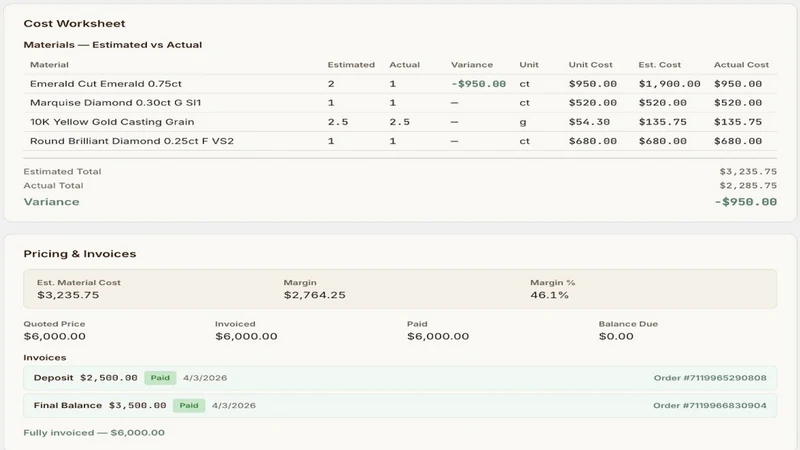Select the Emerald Cut Emerald 0.75ct material
Image resolution: width=800 pixels, height=450 pixels.
click(106, 84)
